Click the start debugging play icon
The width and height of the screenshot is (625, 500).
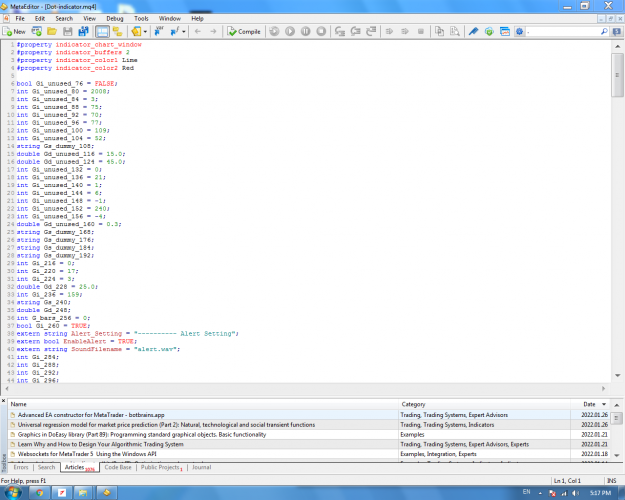click(x=290, y=31)
